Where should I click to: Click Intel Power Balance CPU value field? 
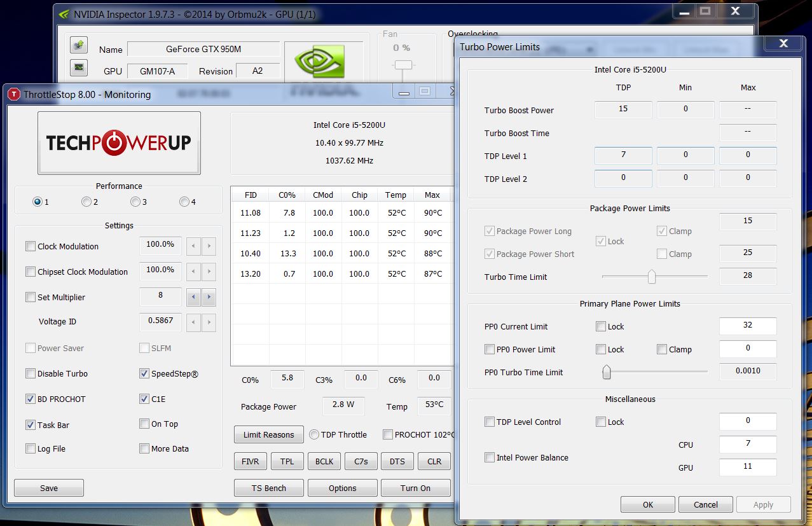tap(748, 444)
